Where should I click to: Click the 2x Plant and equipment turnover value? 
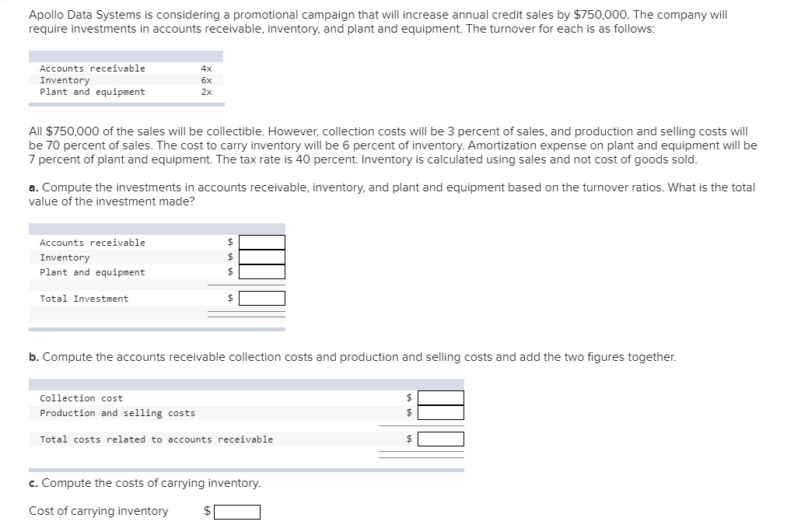click(x=206, y=93)
